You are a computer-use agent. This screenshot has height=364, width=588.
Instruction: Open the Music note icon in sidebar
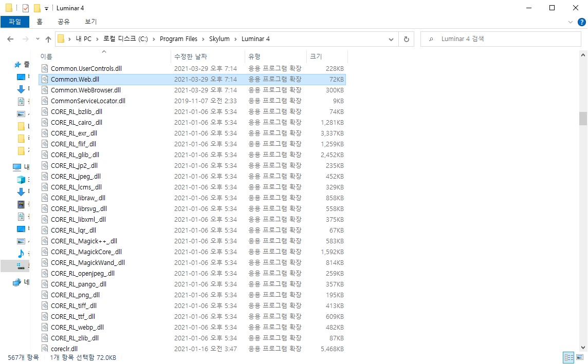[x=21, y=254]
